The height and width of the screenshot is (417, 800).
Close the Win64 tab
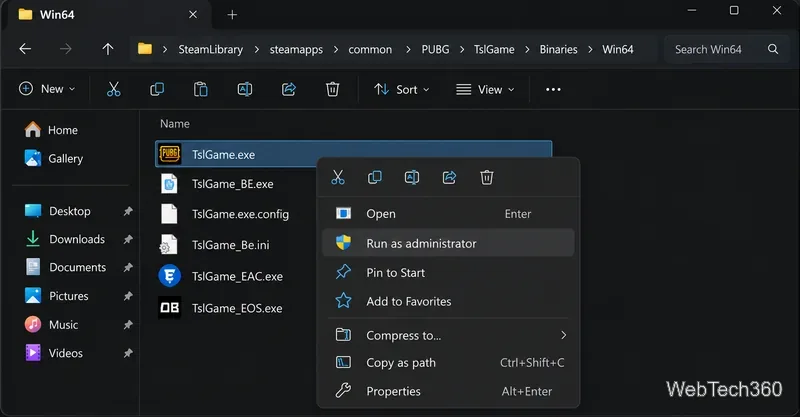[x=193, y=15]
